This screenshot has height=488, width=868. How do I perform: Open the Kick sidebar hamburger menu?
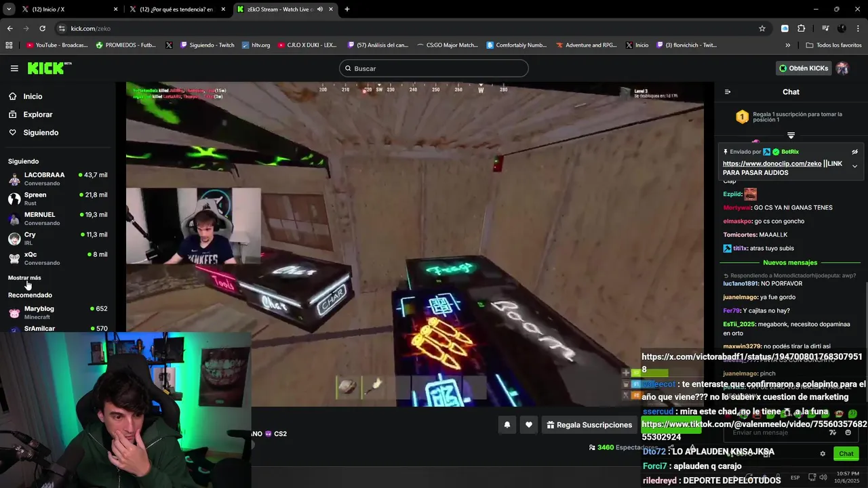coord(14,68)
